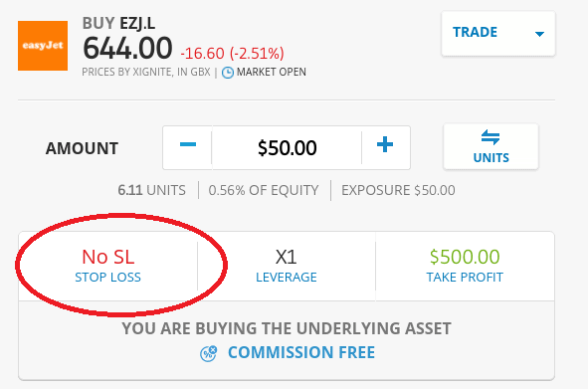Click the market open clock icon
Viewport: 588px width, 389px height.
coord(227,73)
